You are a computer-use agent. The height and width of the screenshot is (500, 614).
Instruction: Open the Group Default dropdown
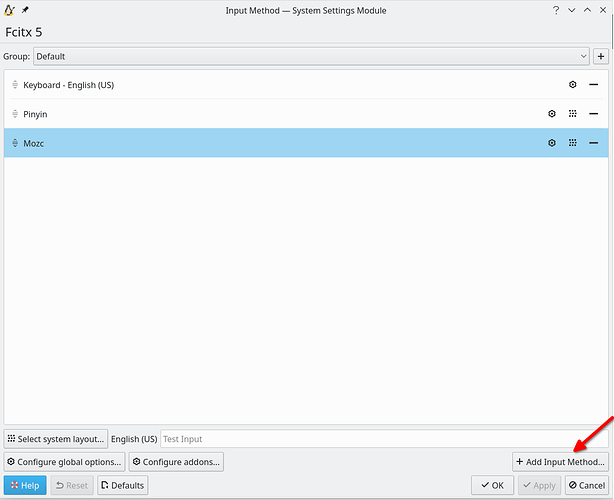[x=311, y=56]
